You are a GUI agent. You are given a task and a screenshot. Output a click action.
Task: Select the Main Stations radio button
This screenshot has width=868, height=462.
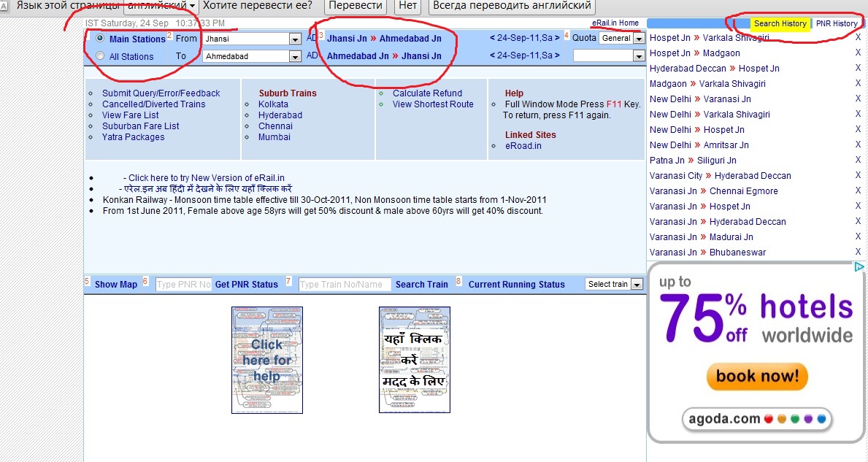pyautogui.click(x=100, y=39)
